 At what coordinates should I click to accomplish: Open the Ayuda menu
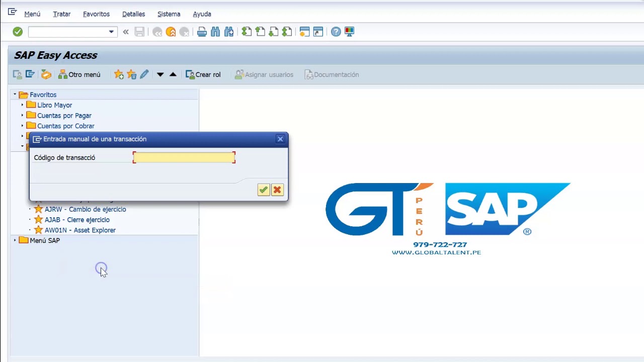202,14
